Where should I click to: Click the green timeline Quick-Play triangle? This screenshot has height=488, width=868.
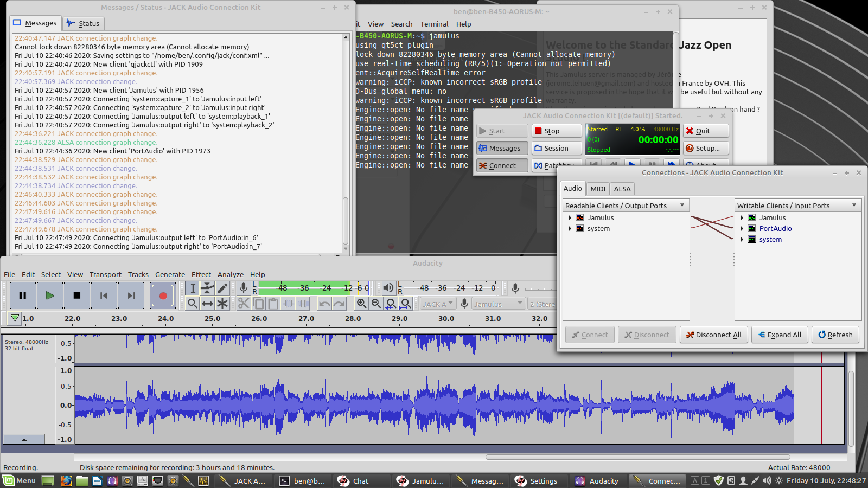[15, 318]
